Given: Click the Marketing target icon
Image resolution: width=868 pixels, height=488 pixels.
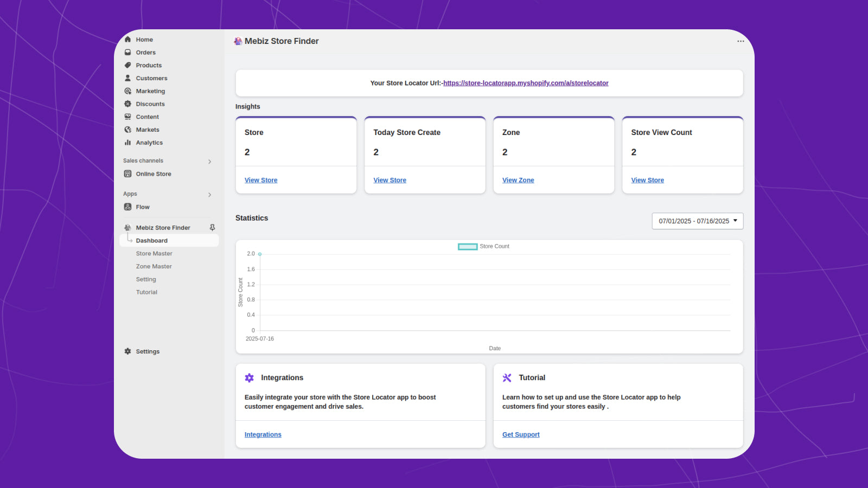Looking at the screenshot, I should [128, 91].
